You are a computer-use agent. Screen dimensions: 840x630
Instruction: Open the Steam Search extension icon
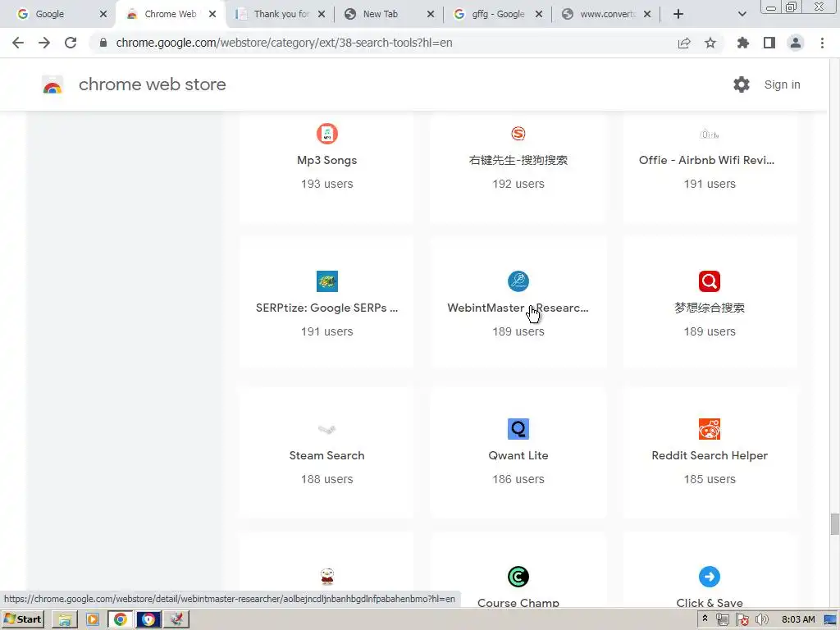pos(326,429)
